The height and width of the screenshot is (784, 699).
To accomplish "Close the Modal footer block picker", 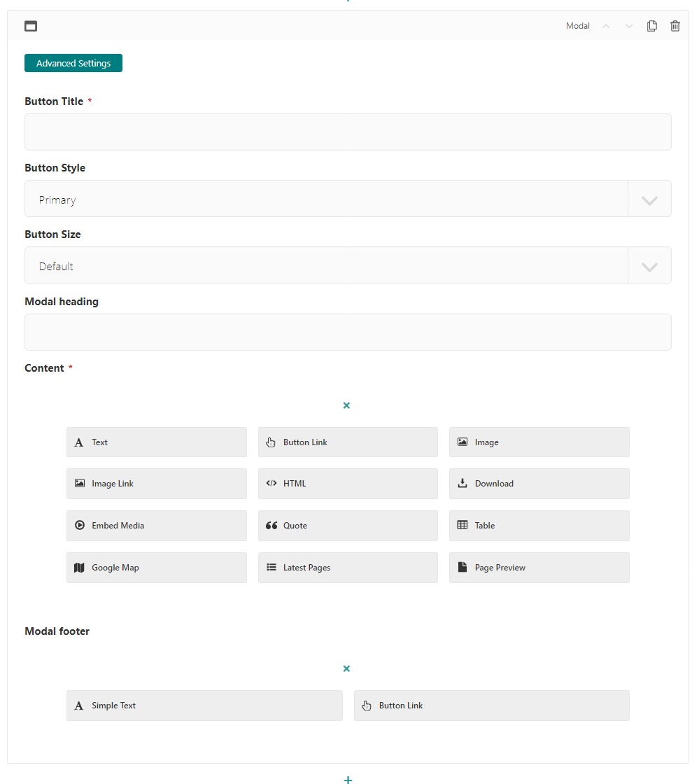I will click(x=346, y=668).
